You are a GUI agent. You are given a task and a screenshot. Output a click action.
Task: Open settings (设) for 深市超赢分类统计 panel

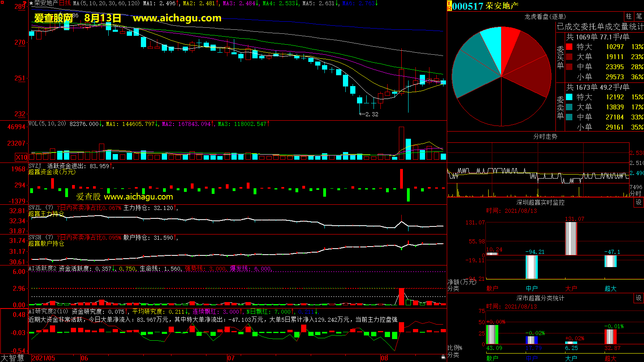tap(638, 298)
